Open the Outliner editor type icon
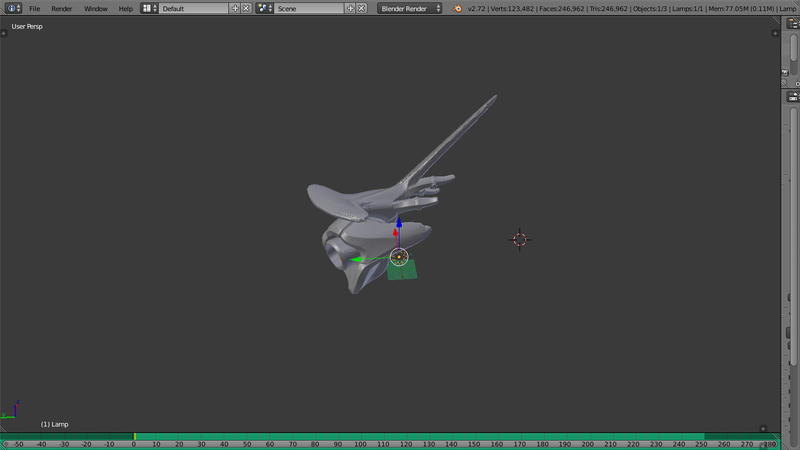The width and height of the screenshot is (800, 450). tap(792, 24)
